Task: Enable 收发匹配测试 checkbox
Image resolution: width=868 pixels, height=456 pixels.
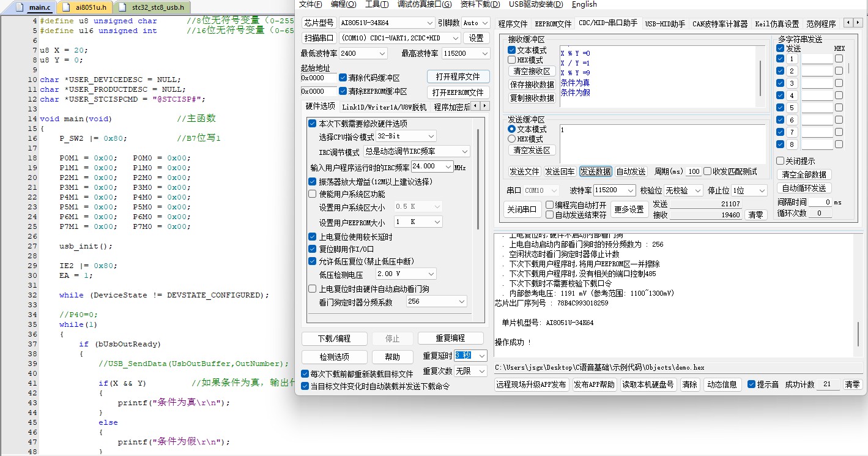Action: coord(708,171)
